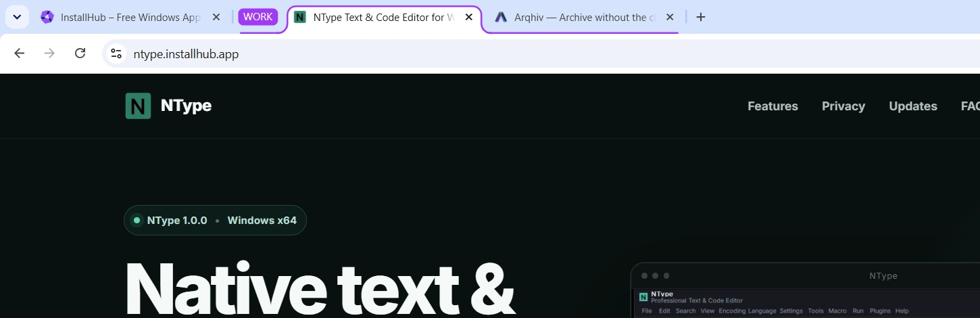Click the NType brand name in the header
This screenshot has width=980, height=318.
click(x=186, y=106)
